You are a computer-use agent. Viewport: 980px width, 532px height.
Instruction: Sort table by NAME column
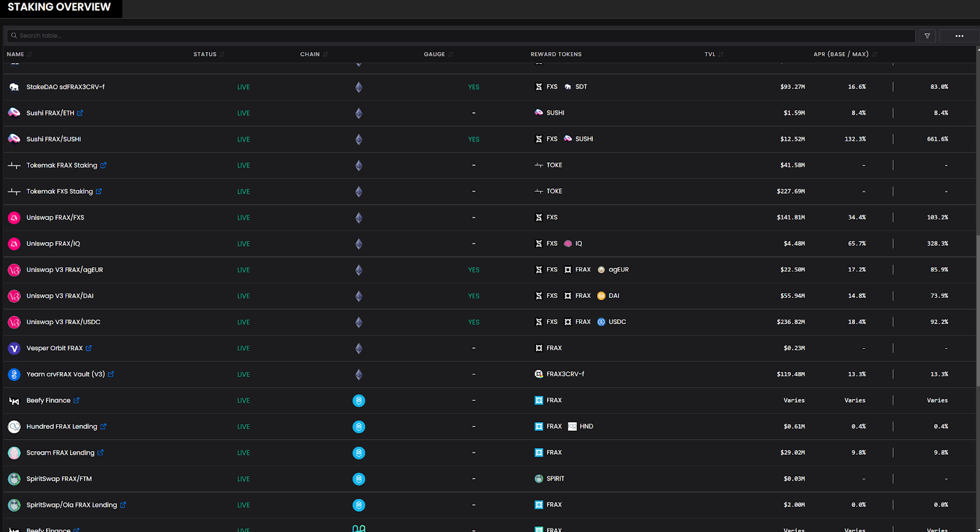coord(19,54)
